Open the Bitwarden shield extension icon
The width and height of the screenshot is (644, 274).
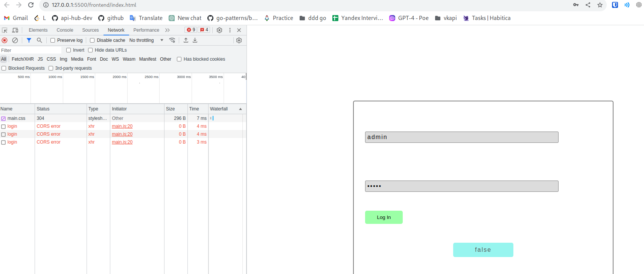click(615, 5)
